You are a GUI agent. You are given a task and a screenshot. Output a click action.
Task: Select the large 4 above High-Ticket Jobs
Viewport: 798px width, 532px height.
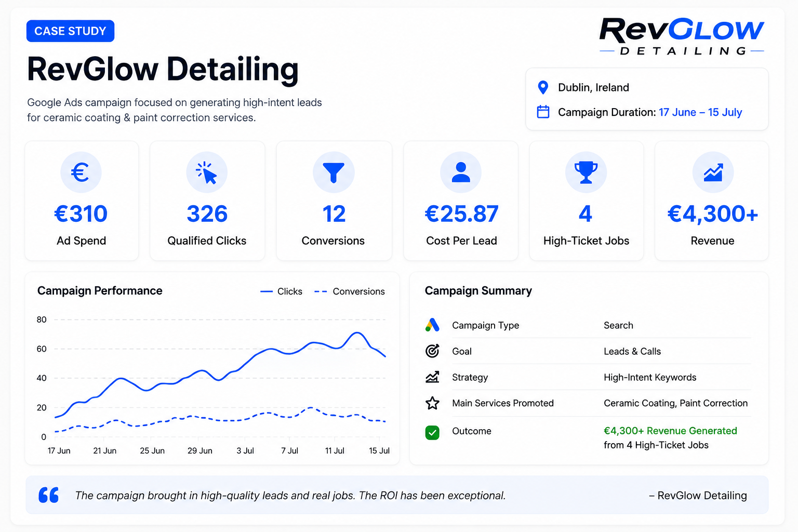(586, 214)
